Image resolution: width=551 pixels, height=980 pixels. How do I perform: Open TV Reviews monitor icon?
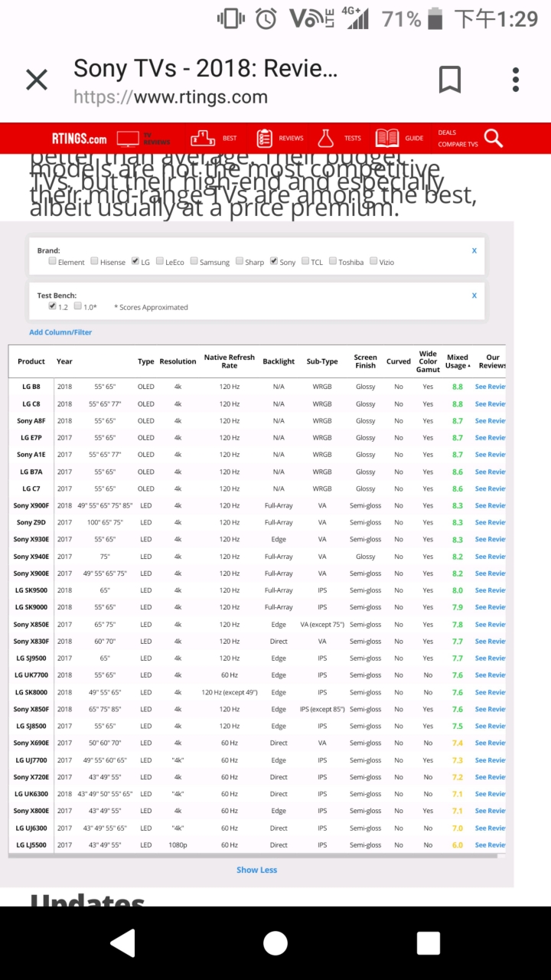(128, 139)
